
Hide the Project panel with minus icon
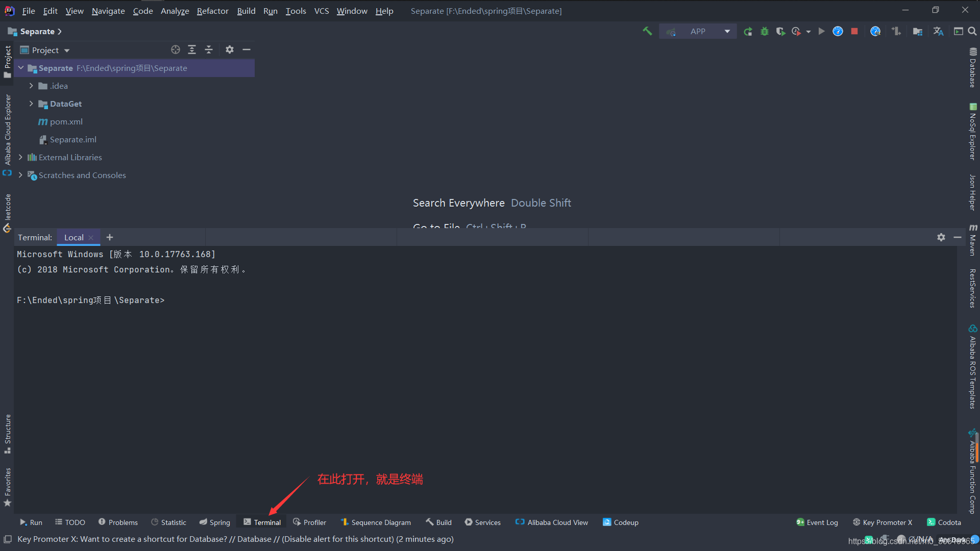click(x=247, y=49)
